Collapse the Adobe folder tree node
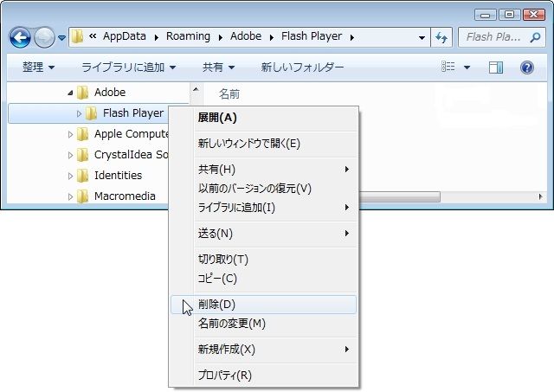 70,93
